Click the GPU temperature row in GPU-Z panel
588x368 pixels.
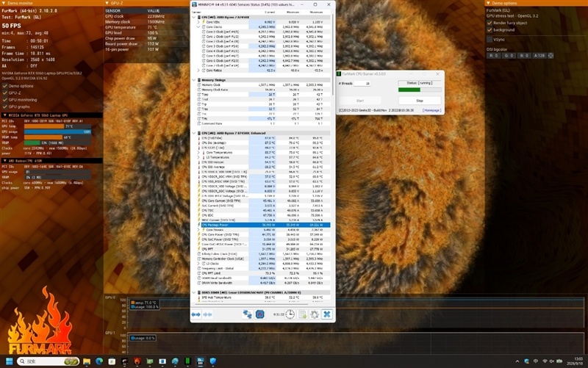pyautogui.click(x=146, y=27)
